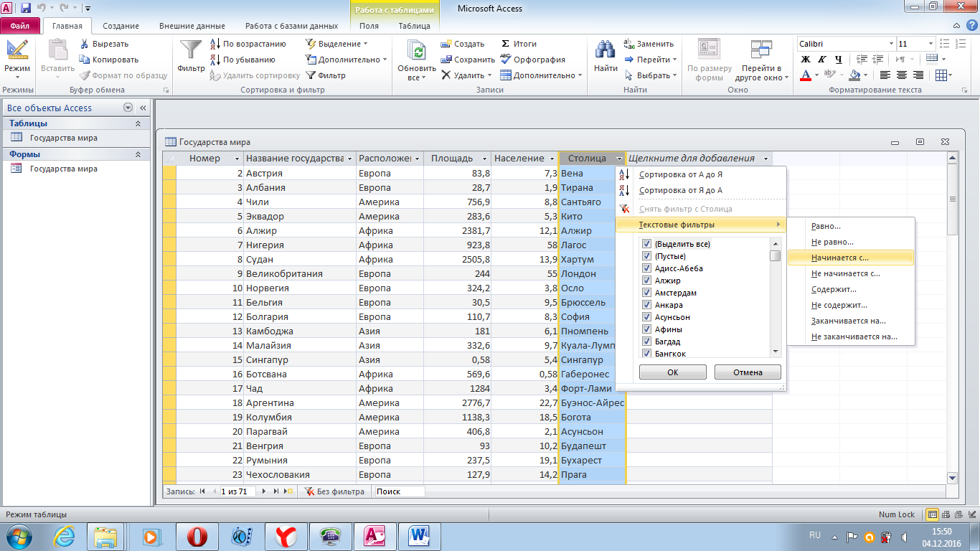Click the Без фильтра indicator

click(x=335, y=491)
